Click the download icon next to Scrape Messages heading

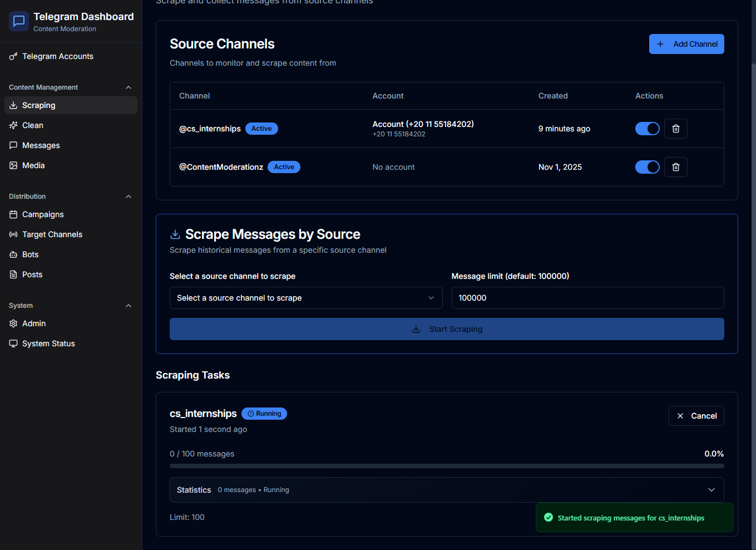175,234
